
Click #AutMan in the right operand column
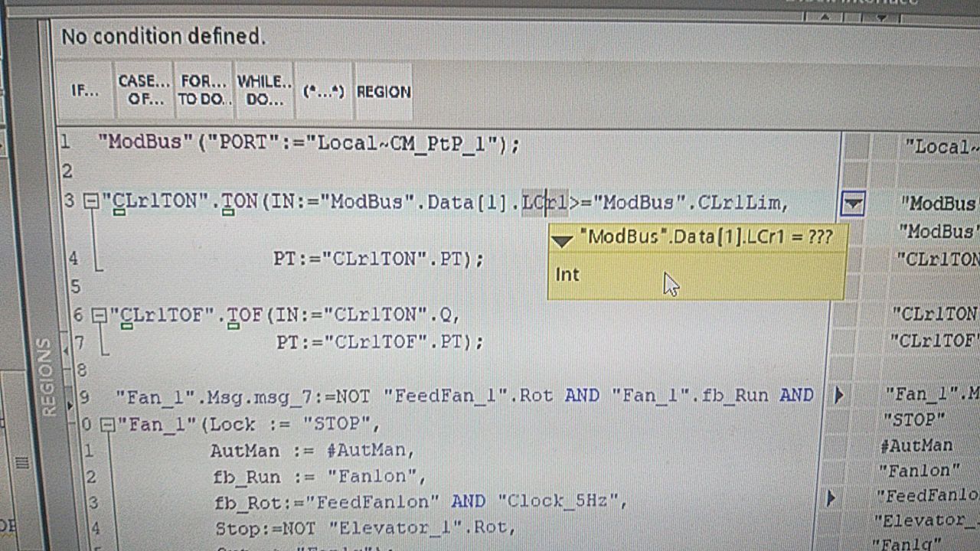tap(916, 445)
